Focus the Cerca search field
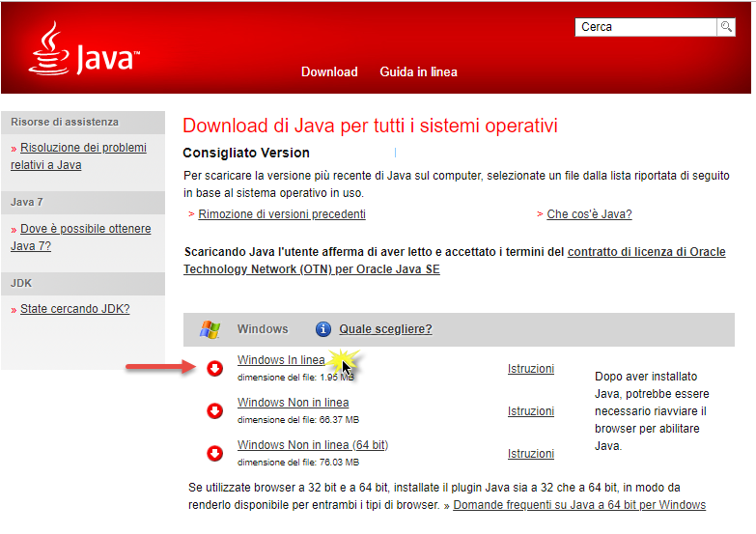756x534 pixels. point(646,27)
